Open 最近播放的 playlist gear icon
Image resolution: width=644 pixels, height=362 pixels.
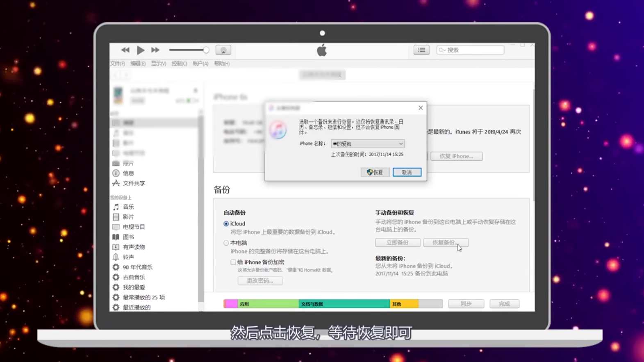pos(116,307)
